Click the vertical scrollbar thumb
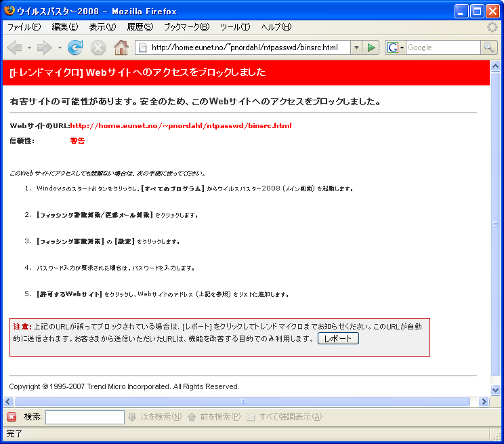Screen dimensions: 504x444 495,224
